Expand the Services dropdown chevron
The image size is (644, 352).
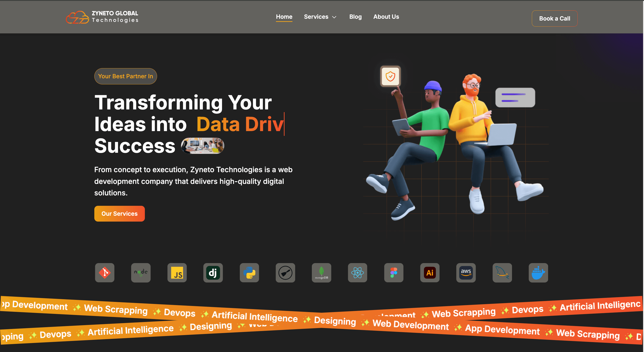click(334, 17)
